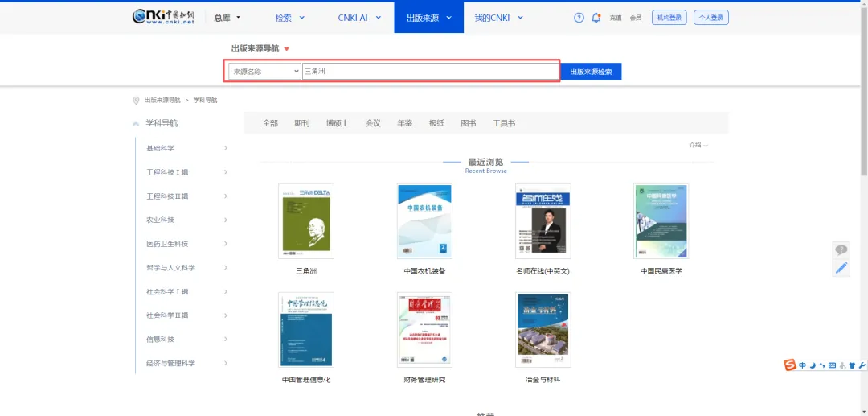
Task: Open the 中国民康医学 journal cover
Action: pyautogui.click(x=661, y=221)
